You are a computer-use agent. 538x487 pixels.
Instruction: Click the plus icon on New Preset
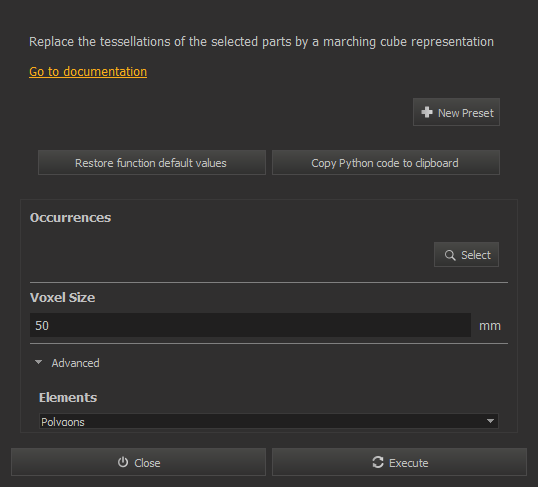427,112
